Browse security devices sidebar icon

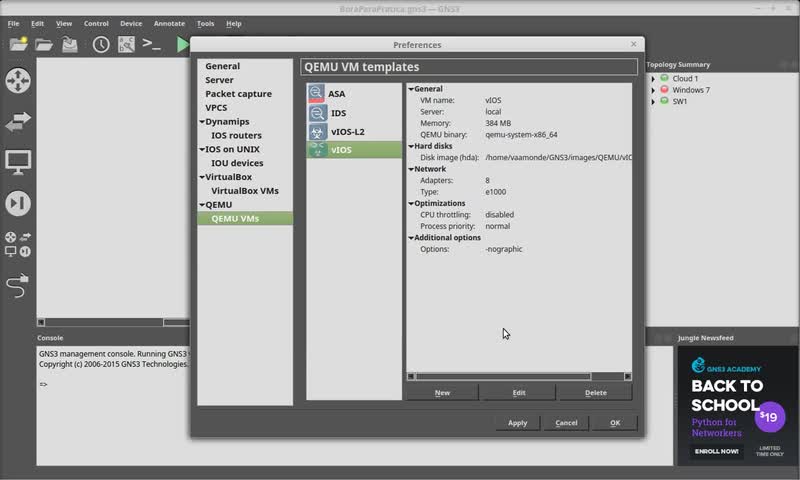tap(18, 203)
